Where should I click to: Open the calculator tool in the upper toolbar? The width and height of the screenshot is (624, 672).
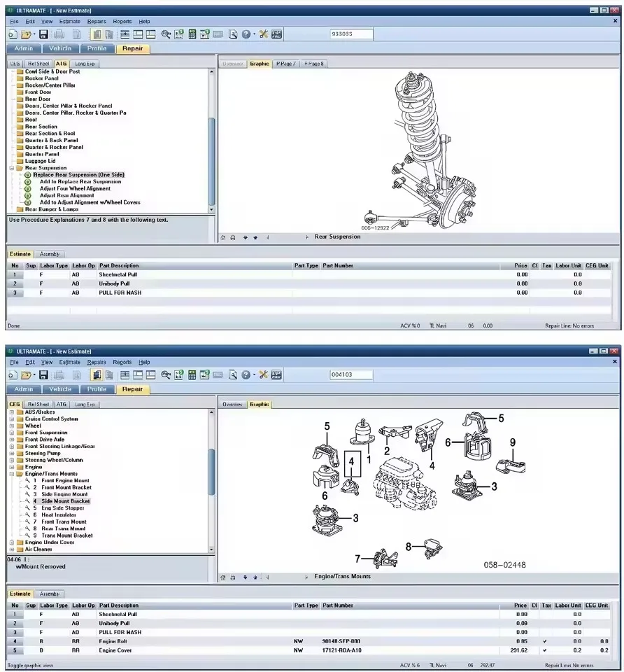point(192,34)
